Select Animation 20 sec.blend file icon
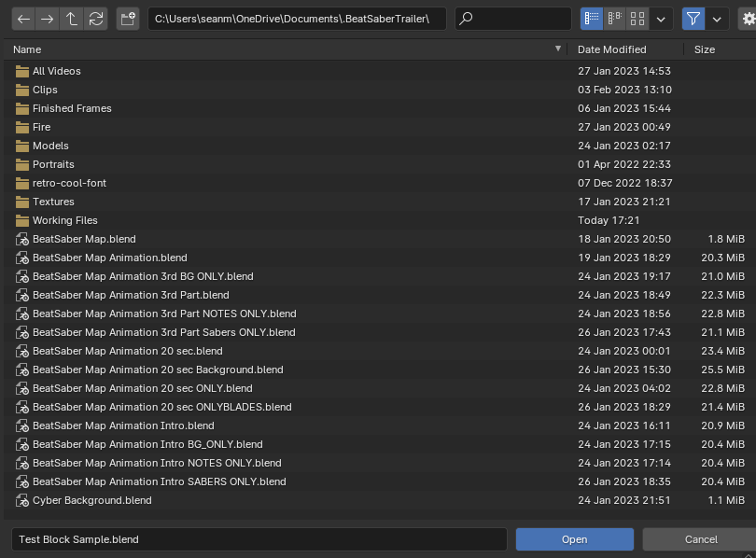The image size is (756, 558). click(x=22, y=351)
